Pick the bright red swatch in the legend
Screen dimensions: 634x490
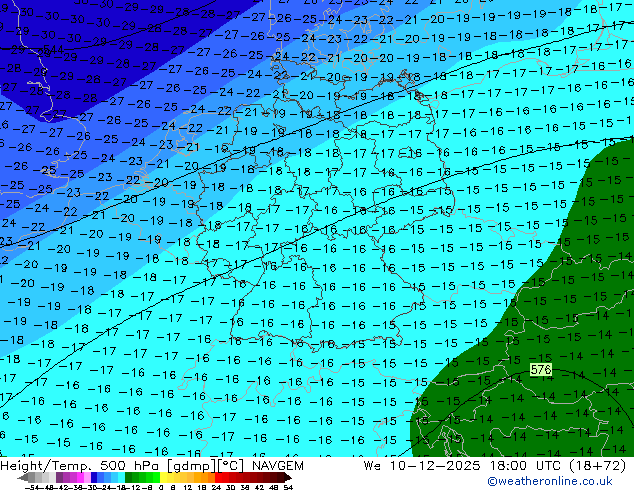(x=218, y=477)
